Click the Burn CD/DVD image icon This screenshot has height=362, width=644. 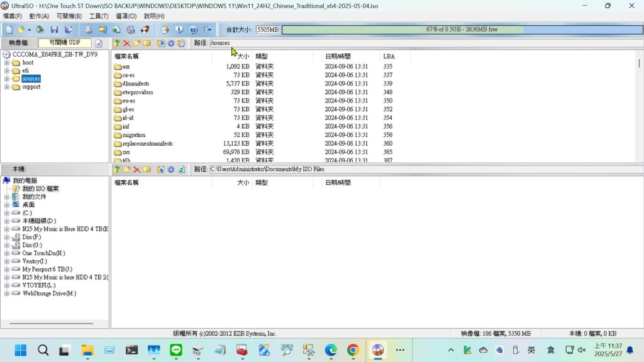[x=145, y=30]
